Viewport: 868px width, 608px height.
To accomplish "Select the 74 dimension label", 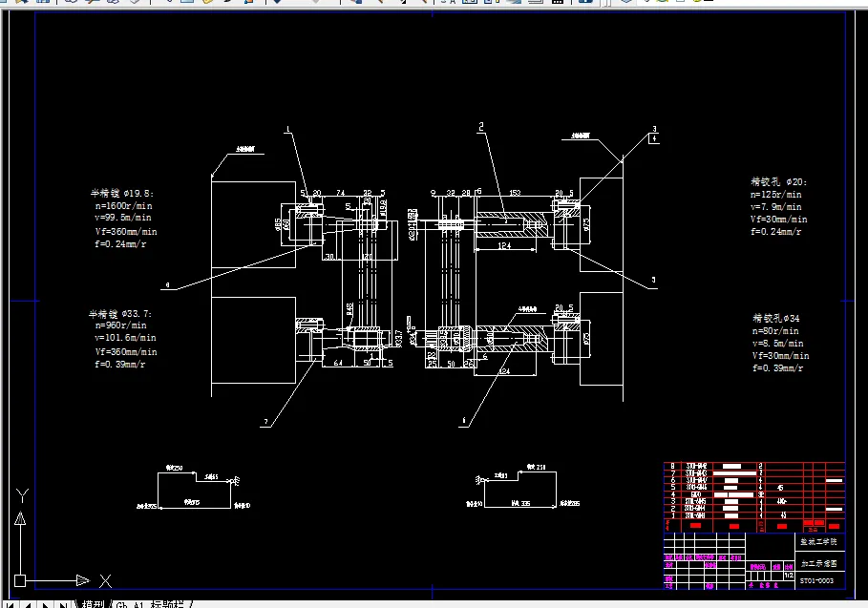I will pos(341,193).
